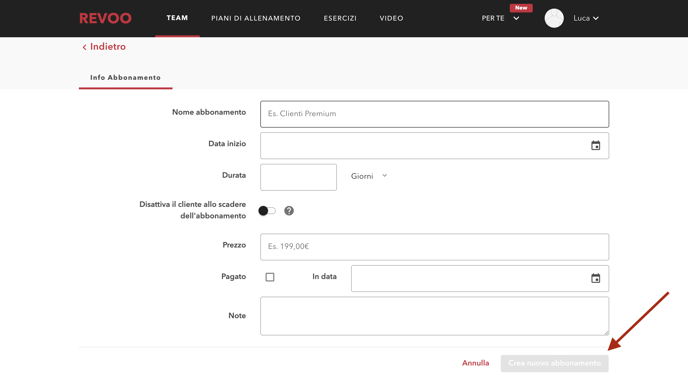The image size is (688, 376).
Task: Click the Pagato label text
Action: point(233,276)
